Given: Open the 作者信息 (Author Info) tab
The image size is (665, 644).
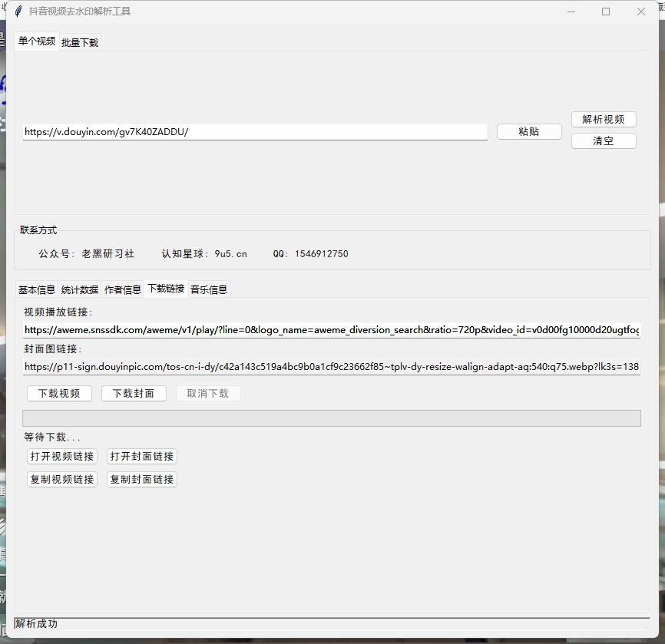Looking at the screenshot, I should [x=123, y=289].
